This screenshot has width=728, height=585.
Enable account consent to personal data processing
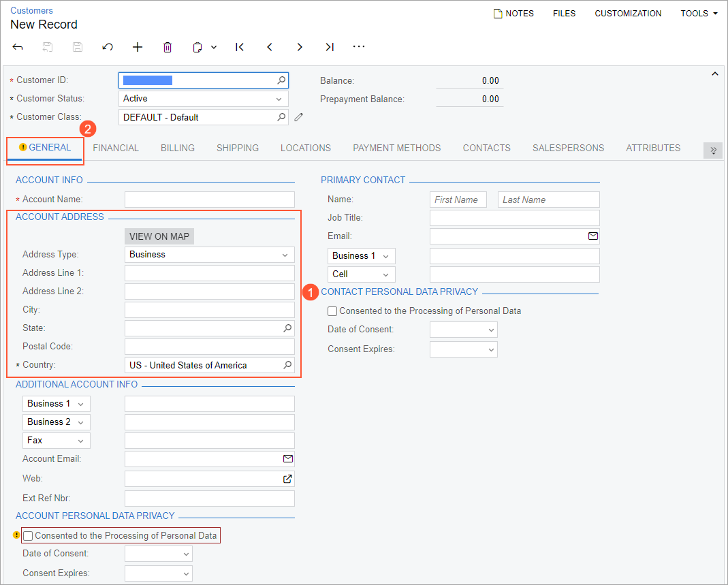click(28, 536)
